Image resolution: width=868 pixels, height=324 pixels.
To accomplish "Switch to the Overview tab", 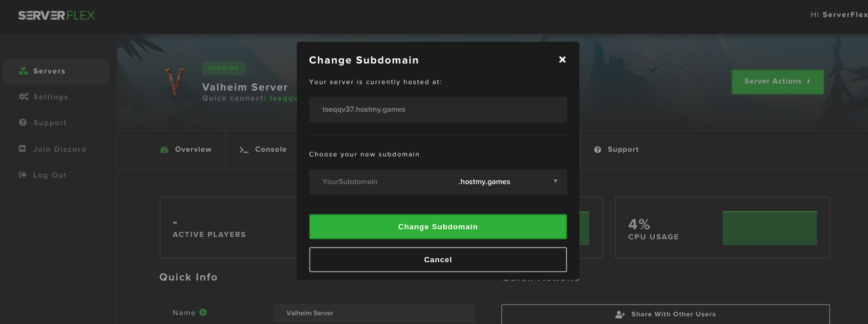I will pos(186,150).
